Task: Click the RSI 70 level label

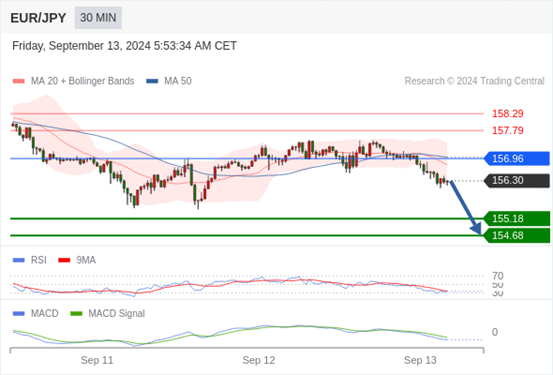Action: point(498,276)
